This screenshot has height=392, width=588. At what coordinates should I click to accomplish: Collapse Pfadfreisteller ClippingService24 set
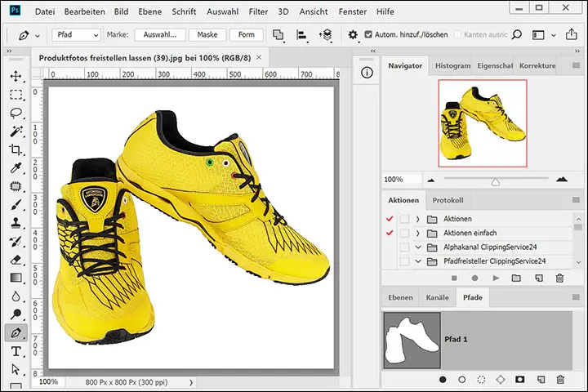[x=417, y=261]
